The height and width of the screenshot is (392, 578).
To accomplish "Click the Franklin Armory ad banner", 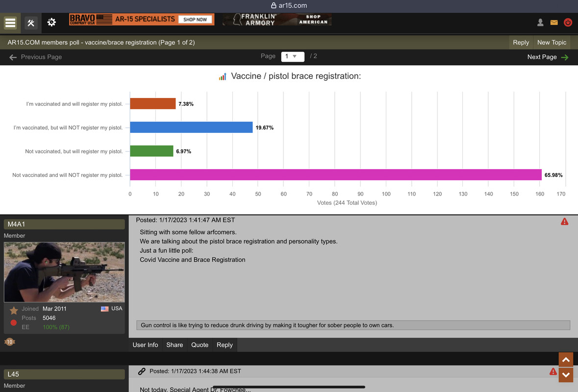I will pos(277,19).
